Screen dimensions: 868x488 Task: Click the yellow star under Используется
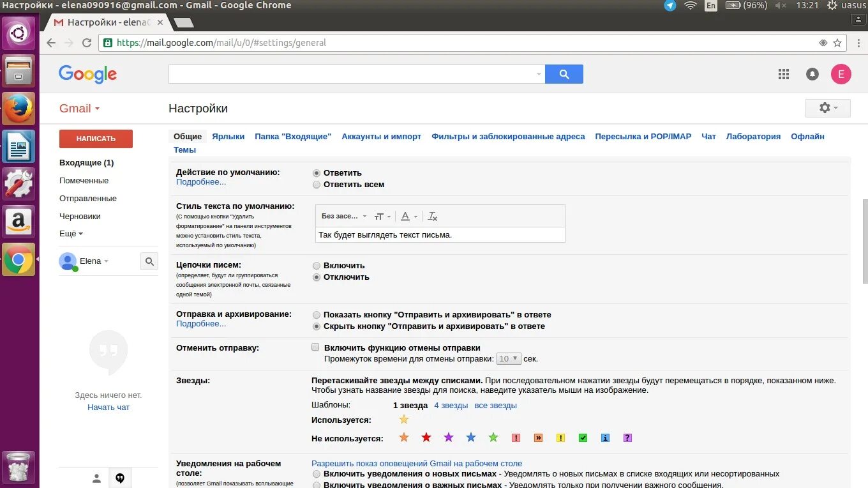point(403,420)
